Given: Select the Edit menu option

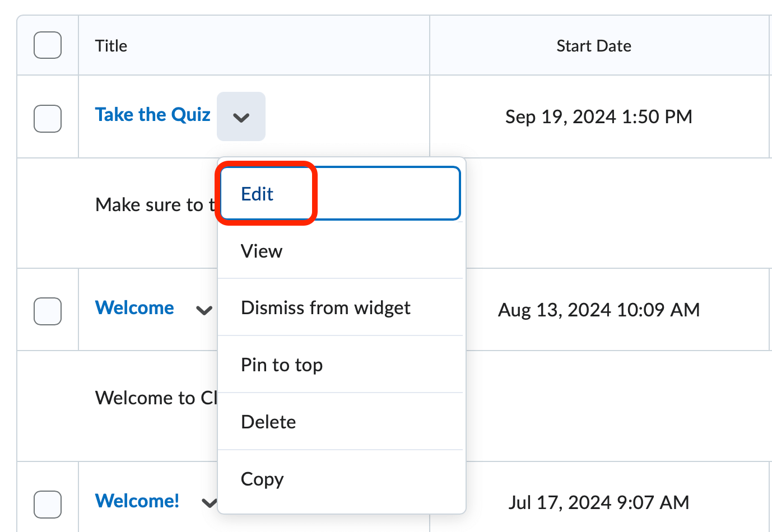Looking at the screenshot, I should click(257, 193).
